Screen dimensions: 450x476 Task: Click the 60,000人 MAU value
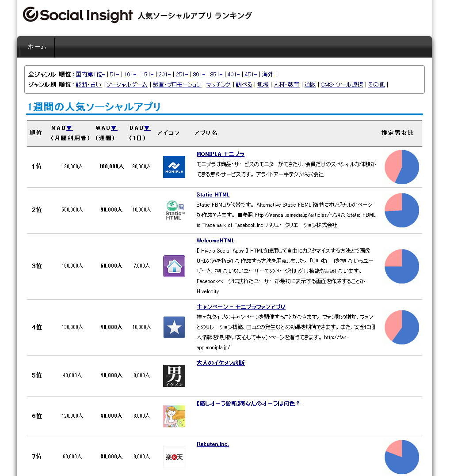[x=72, y=456]
